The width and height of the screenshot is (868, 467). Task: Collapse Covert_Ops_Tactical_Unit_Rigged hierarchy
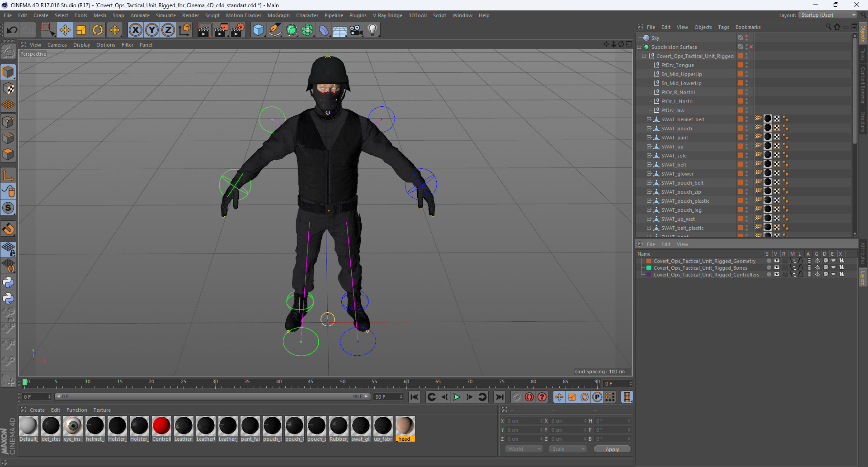tap(644, 56)
